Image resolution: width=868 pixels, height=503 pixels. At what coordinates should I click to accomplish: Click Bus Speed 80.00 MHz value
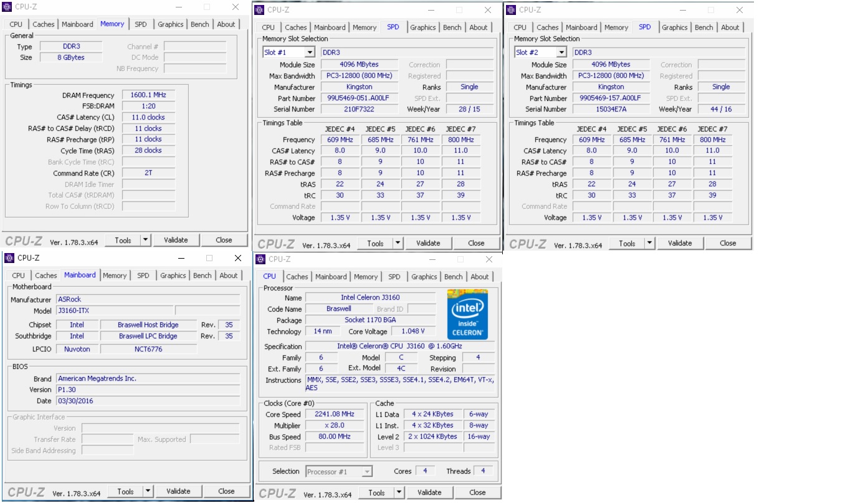click(335, 437)
